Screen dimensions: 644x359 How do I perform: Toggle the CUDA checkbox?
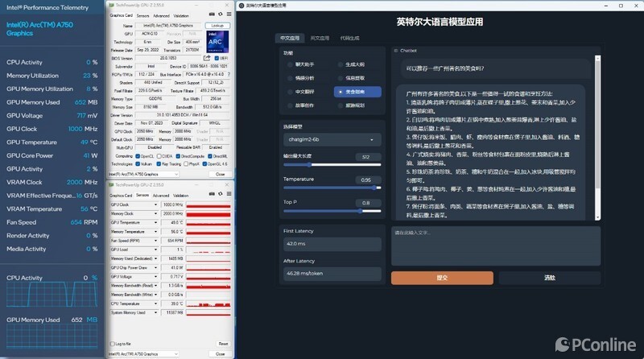click(x=159, y=156)
